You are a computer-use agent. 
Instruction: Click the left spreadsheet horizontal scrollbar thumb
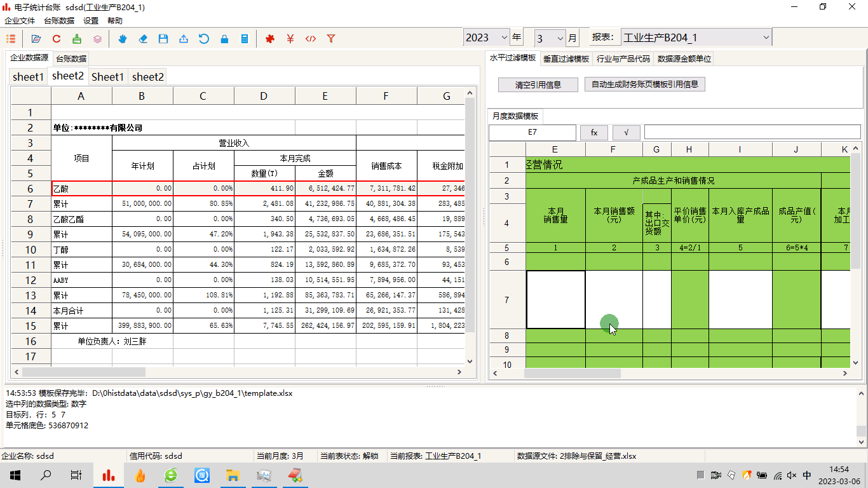pyautogui.click(x=84, y=372)
